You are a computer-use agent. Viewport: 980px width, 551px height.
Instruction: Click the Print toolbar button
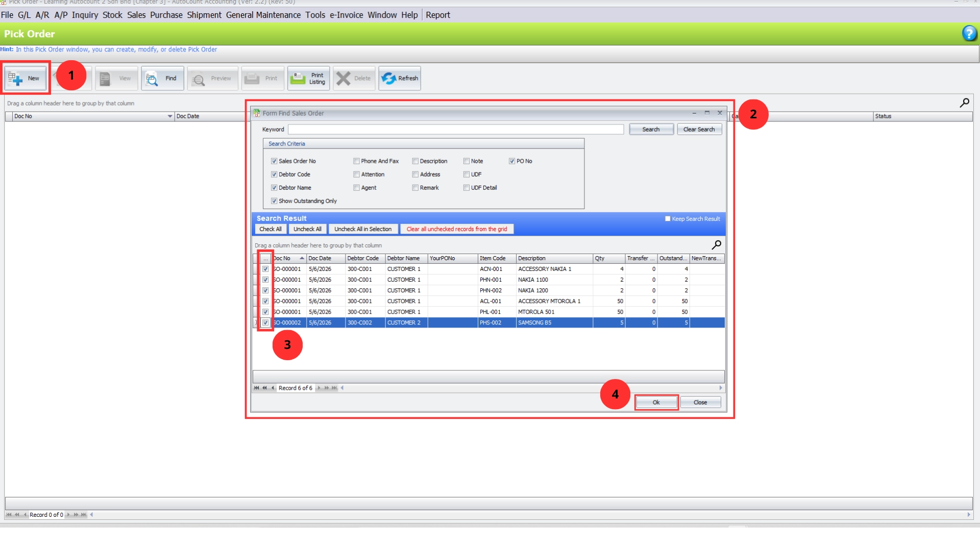(263, 78)
